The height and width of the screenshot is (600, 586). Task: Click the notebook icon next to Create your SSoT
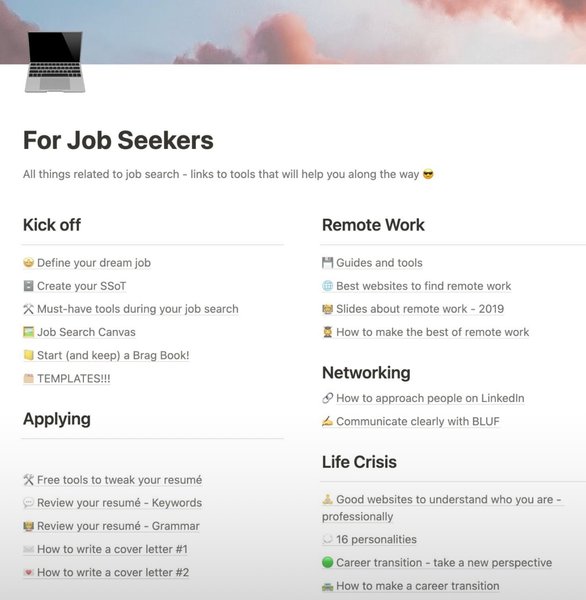click(28, 286)
